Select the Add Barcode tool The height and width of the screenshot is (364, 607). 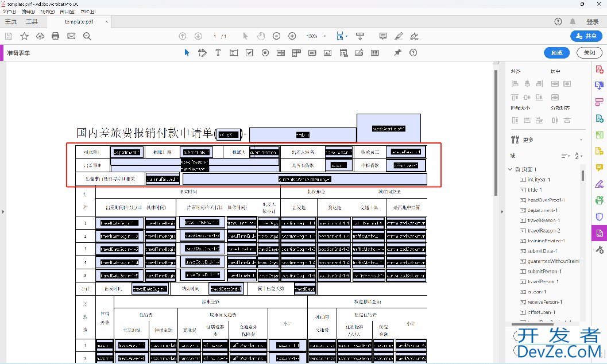click(x=375, y=53)
